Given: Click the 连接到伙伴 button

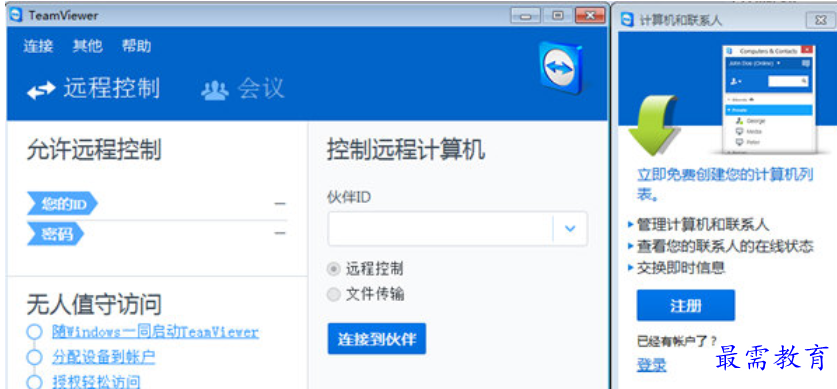Looking at the screenshot, I should (377, 339).
